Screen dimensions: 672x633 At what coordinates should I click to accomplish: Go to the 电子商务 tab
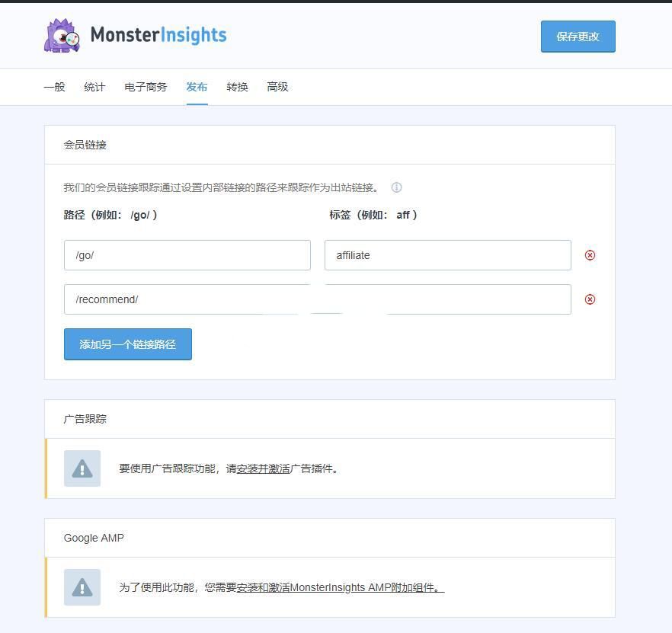[x=146, y=87]
